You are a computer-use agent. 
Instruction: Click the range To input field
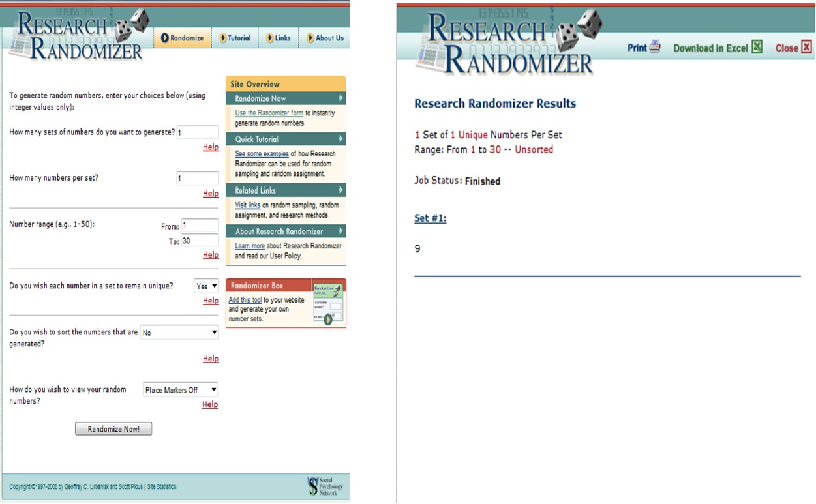200,240
